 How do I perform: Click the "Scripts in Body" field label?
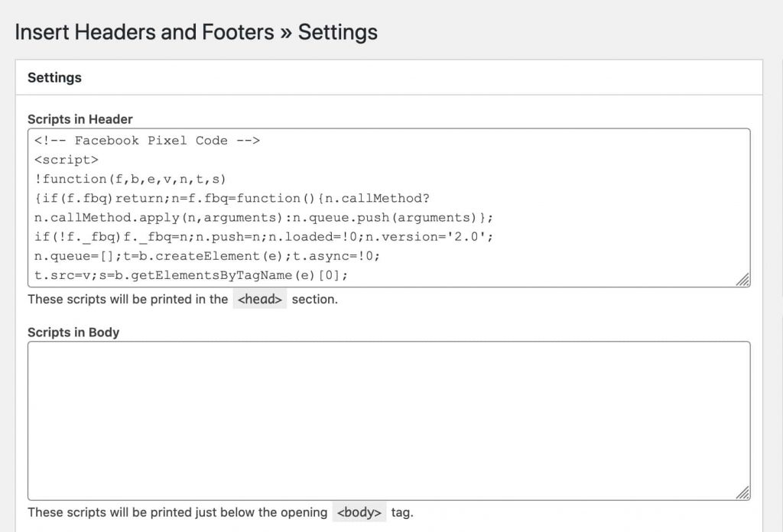click(73, 332)
